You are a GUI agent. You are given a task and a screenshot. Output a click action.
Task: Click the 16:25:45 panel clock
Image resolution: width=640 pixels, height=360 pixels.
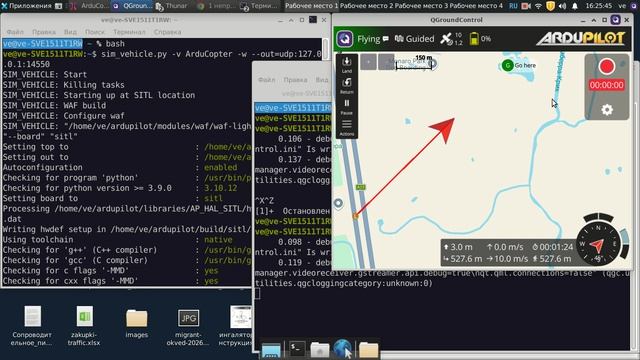pyautogui.click(x=598, y=6)
